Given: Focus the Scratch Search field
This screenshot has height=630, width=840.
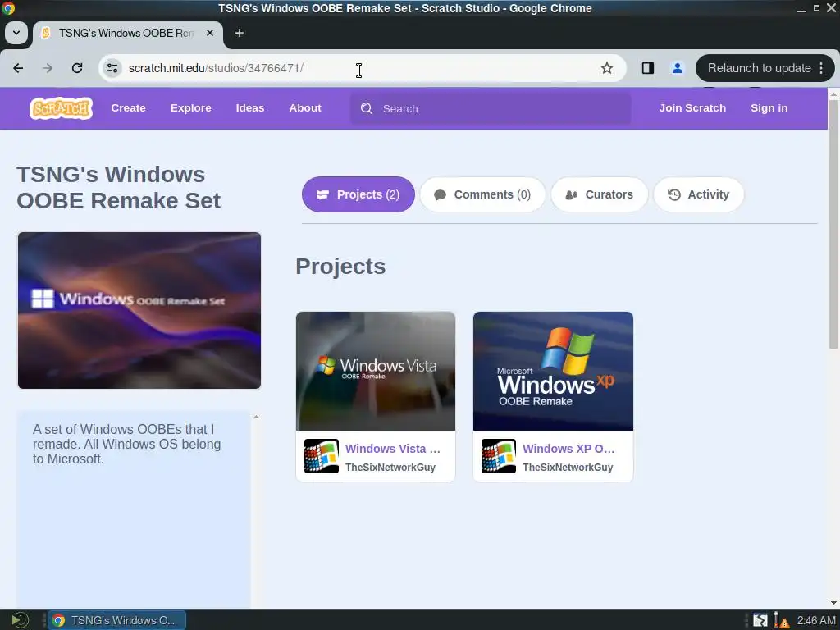Looking at the screenshot, I should [491, 109].
